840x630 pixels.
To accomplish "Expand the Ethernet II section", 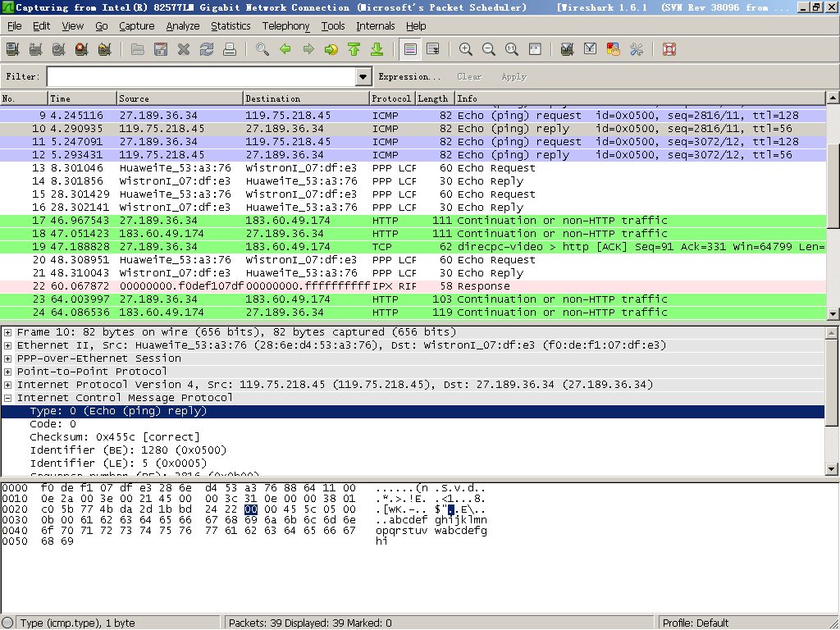I will 7,345.
